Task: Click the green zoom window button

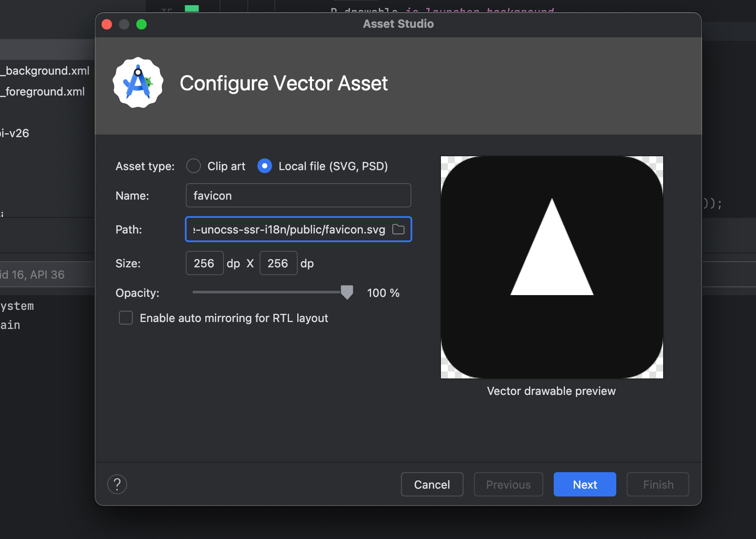Action: 141,24
